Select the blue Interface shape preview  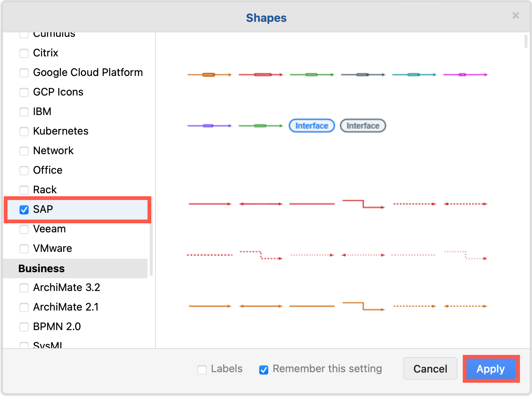coord(312,126)
